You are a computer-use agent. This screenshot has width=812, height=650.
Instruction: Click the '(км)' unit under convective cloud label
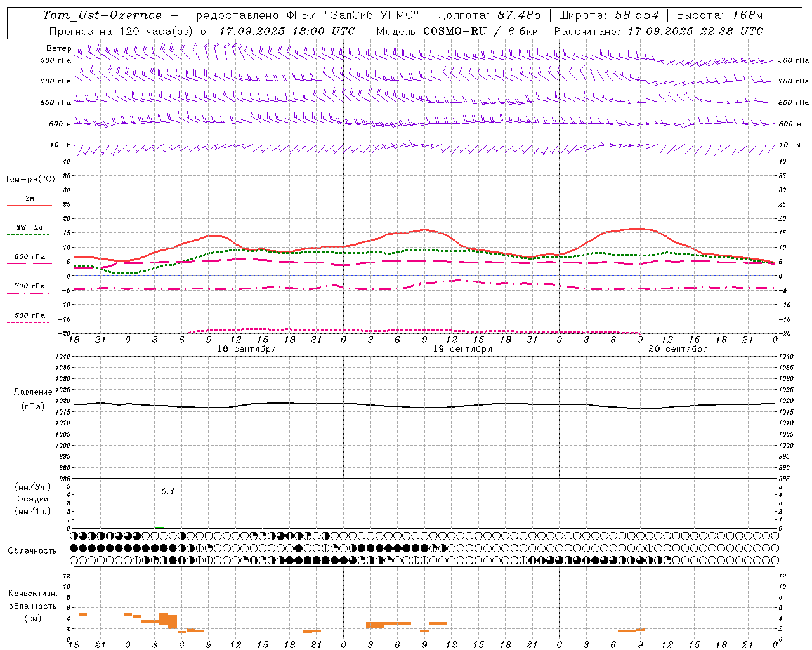33,618
